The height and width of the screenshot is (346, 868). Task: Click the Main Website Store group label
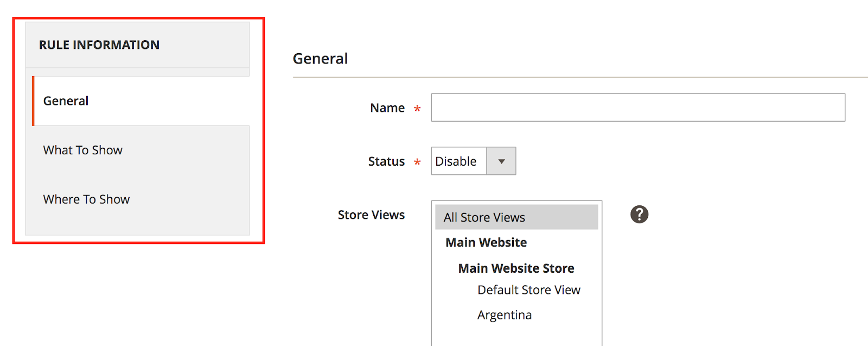coord(516,268)
